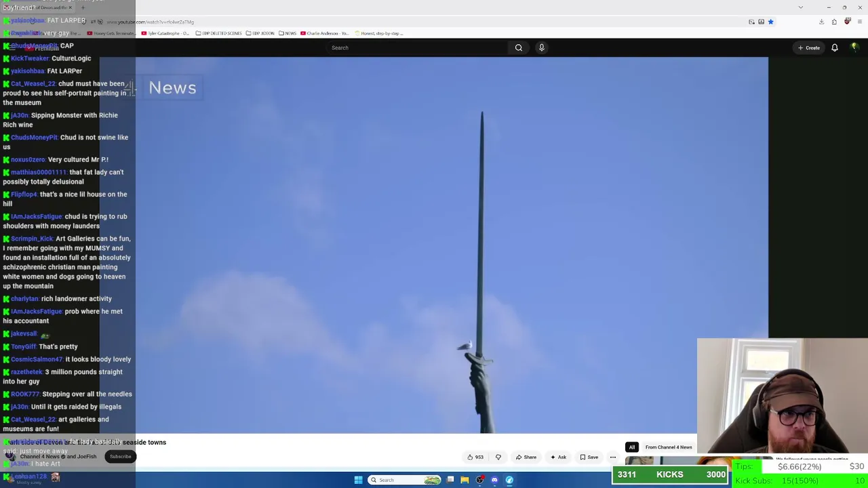Open the YouTube account avatar menu
The width and height of the screenshot is (868, 488).
pos(854,47)
